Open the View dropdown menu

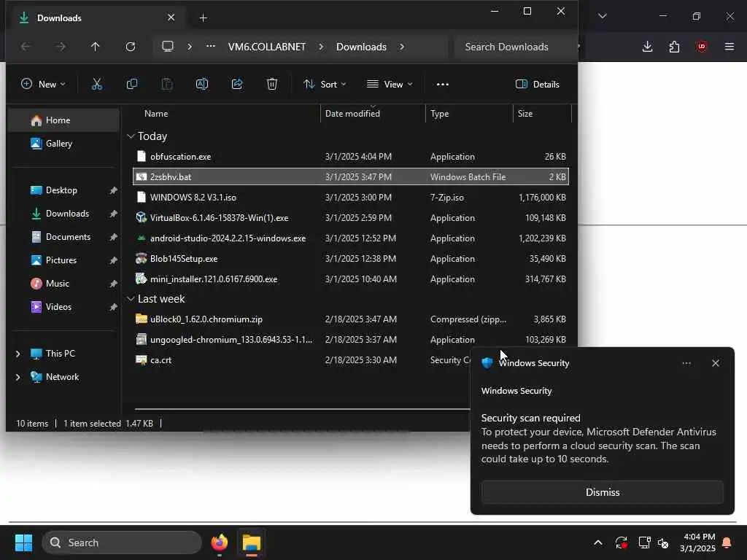pyautogui.click(x=390, y=85)
